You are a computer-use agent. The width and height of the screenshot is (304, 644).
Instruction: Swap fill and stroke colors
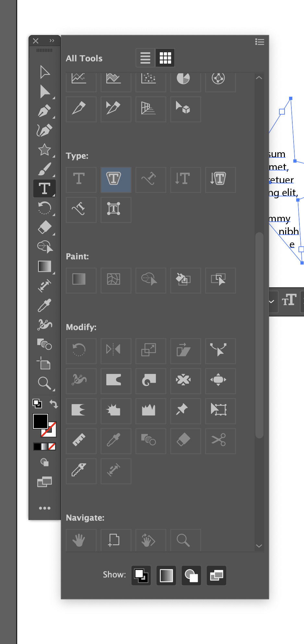click(x=53, y=404)
